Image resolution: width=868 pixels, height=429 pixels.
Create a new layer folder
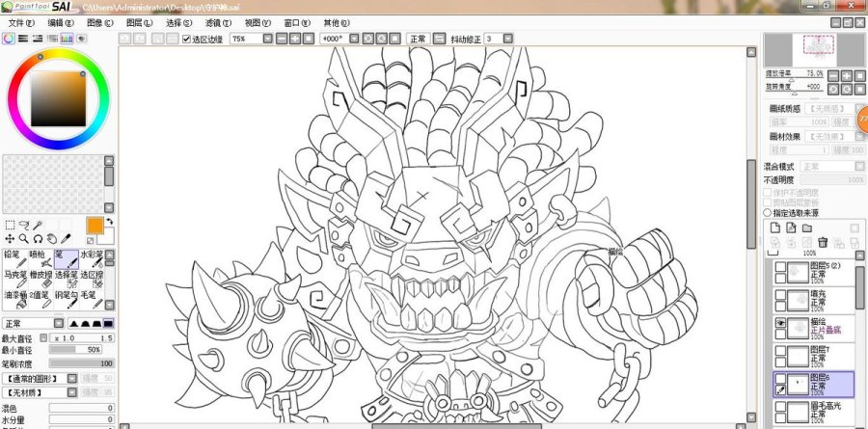807,228
